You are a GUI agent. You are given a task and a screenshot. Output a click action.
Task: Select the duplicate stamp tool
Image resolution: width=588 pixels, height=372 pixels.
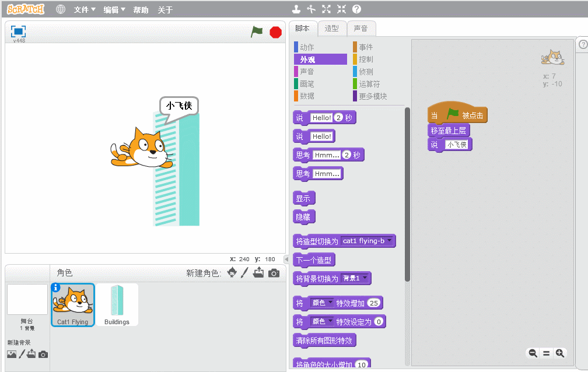296,9
